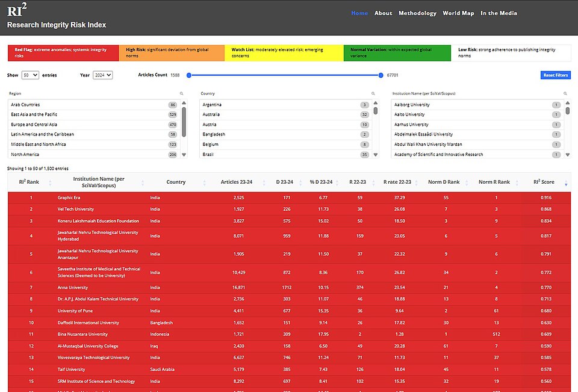Click Bina Nusantara University row name
The width and height of the screenshot is (578, 392).
click(82, 334)
